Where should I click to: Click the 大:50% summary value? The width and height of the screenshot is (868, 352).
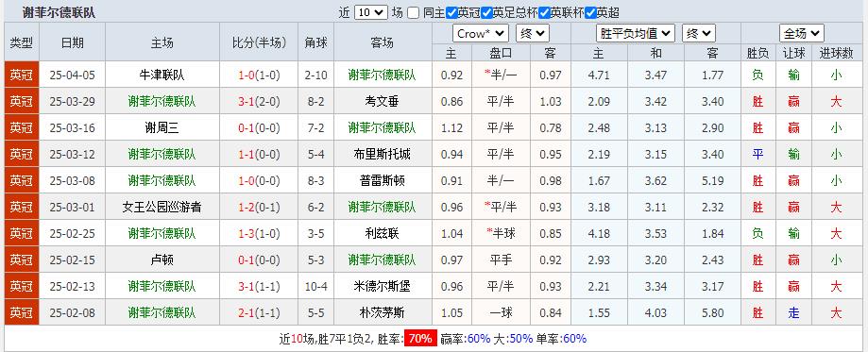click(x=513, y=339)
